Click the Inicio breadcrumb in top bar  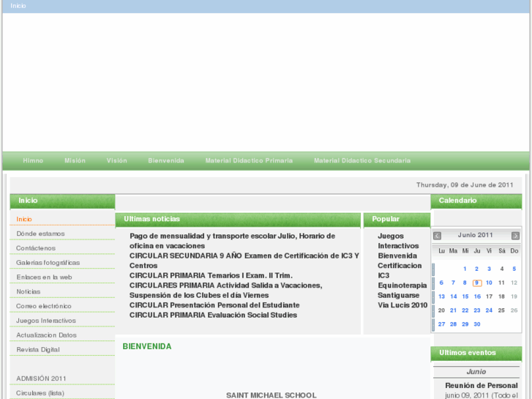tap(18, 6)
